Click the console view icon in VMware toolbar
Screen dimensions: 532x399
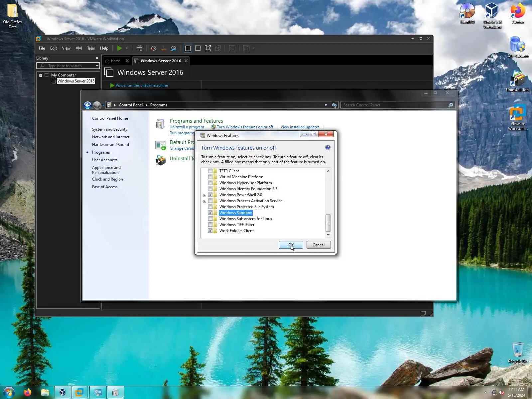[x=232, y=48]
